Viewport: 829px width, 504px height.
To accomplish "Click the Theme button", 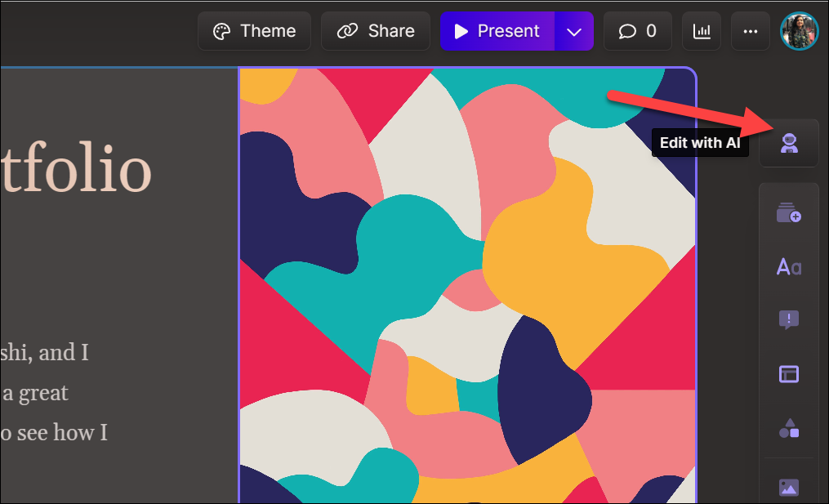I will 254,32.
